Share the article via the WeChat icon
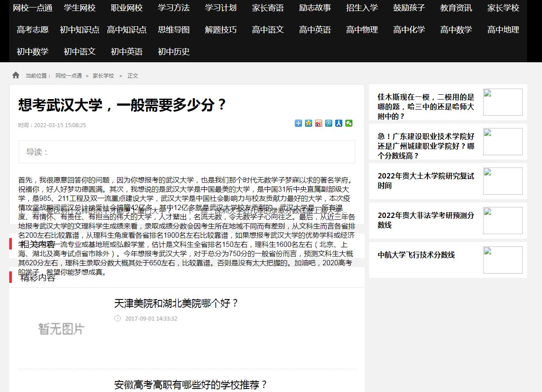Image resolution: width=542 pixels, height=392 pixels. coord(349,123)
